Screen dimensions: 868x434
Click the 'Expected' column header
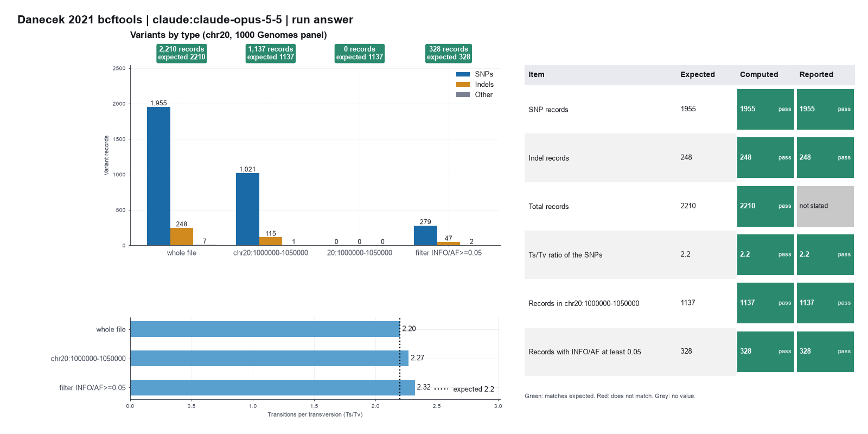pos(698,75)
